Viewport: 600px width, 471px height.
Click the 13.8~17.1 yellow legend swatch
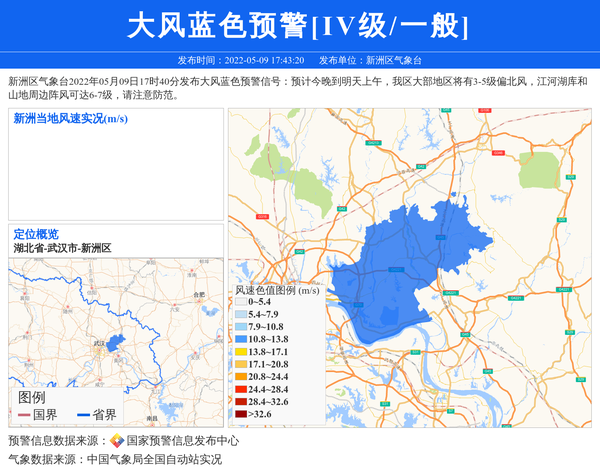click(241, 352)
